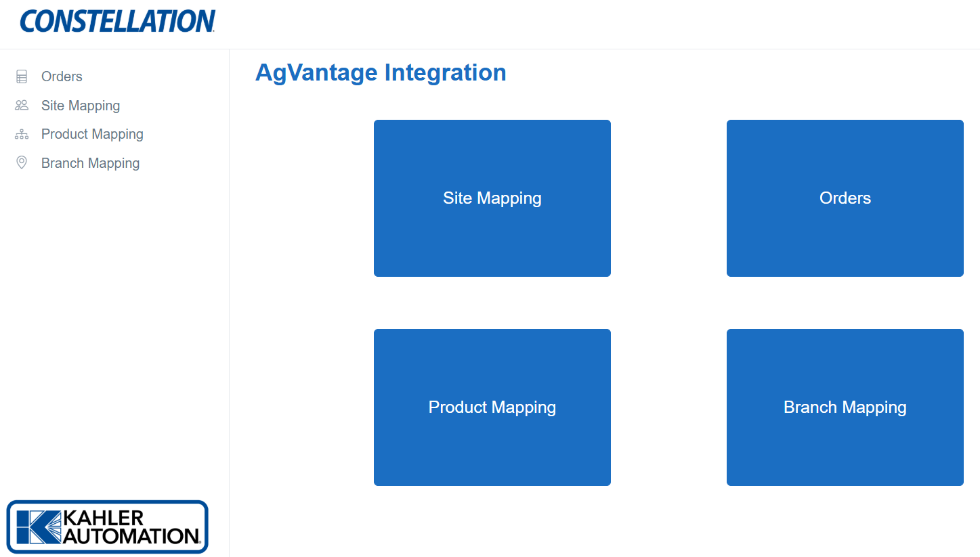Click the word AUTOMATION in the bottom logo
The width and height of the screenshot is (980, 557).
pos(131,536)
